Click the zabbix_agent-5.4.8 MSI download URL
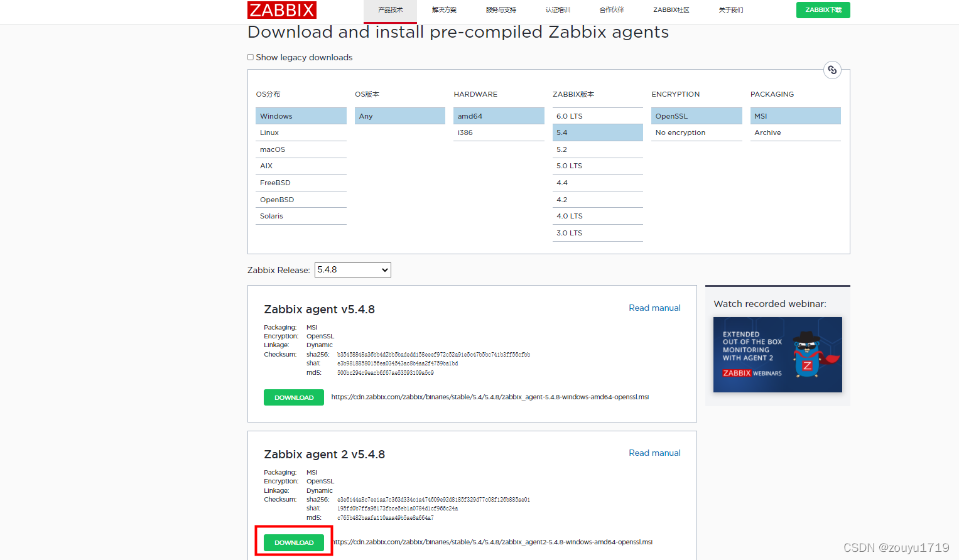 click(490, 397)
